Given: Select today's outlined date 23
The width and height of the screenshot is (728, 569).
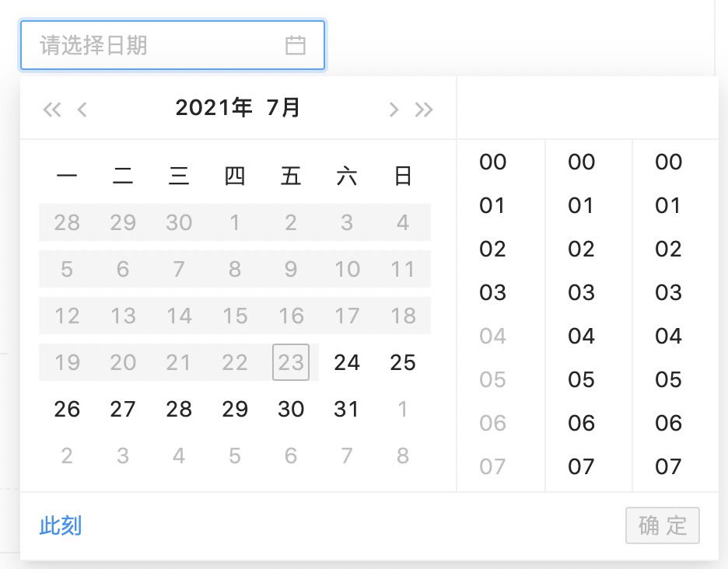Looking at the screenshot, I should coord(291,362).
